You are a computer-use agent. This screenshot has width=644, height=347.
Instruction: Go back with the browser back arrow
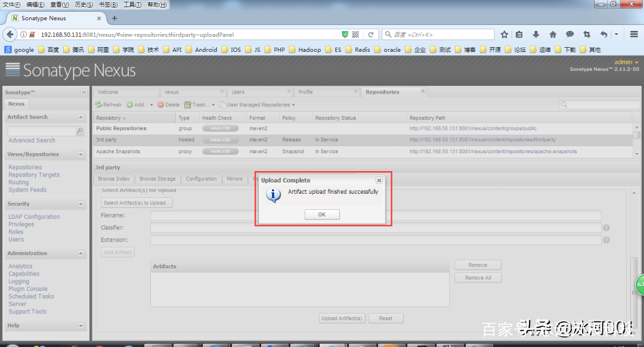(10, 35)
